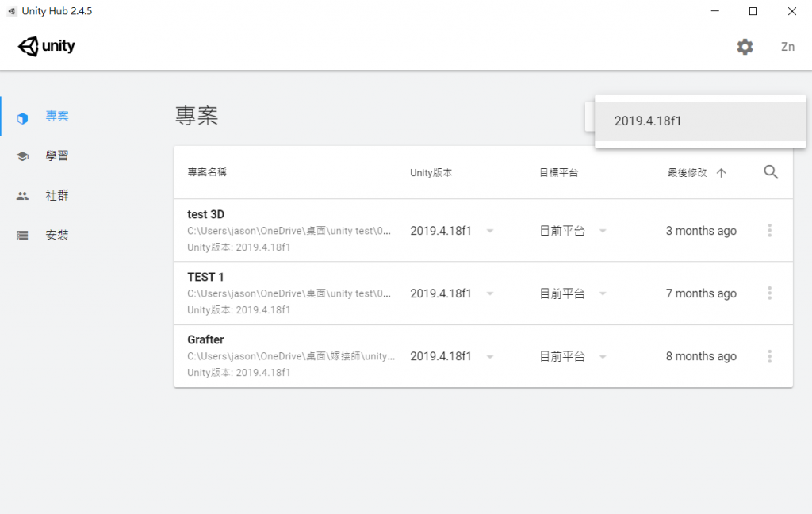Open the 安裝 installs sidebar tab
Viewport: 812px width, 514px height.
pos(57,236)
